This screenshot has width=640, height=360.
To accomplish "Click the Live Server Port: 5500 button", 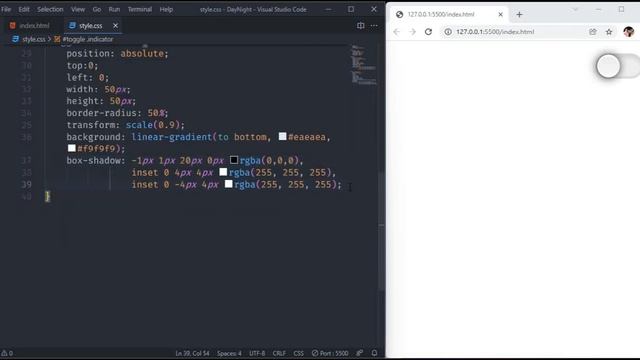I will pos(330,353).
